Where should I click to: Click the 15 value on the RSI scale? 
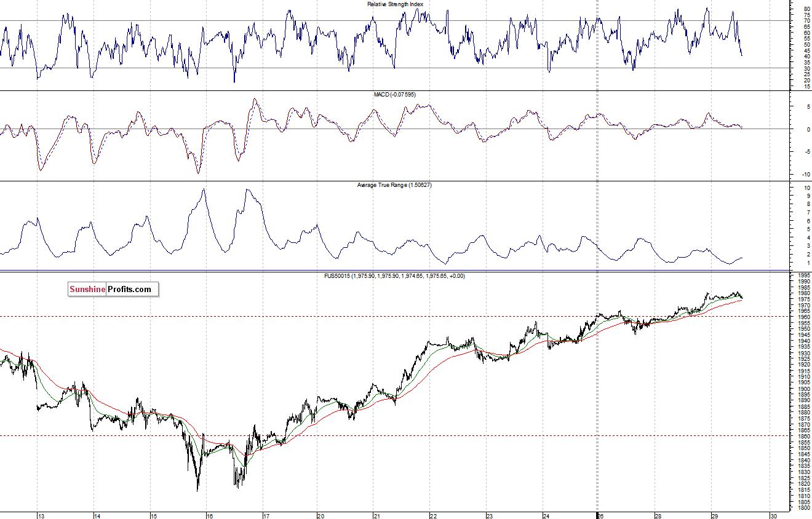tap(807, 86)
